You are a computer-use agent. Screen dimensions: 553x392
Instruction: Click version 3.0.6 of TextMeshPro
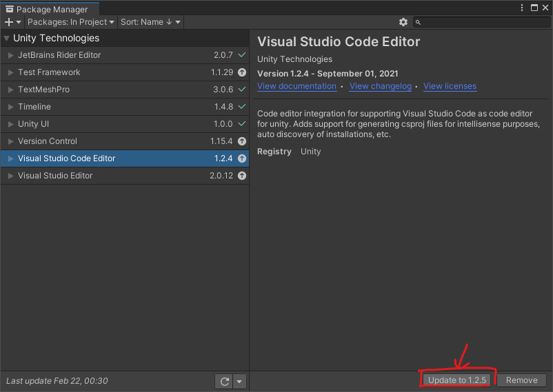point(223,90)
